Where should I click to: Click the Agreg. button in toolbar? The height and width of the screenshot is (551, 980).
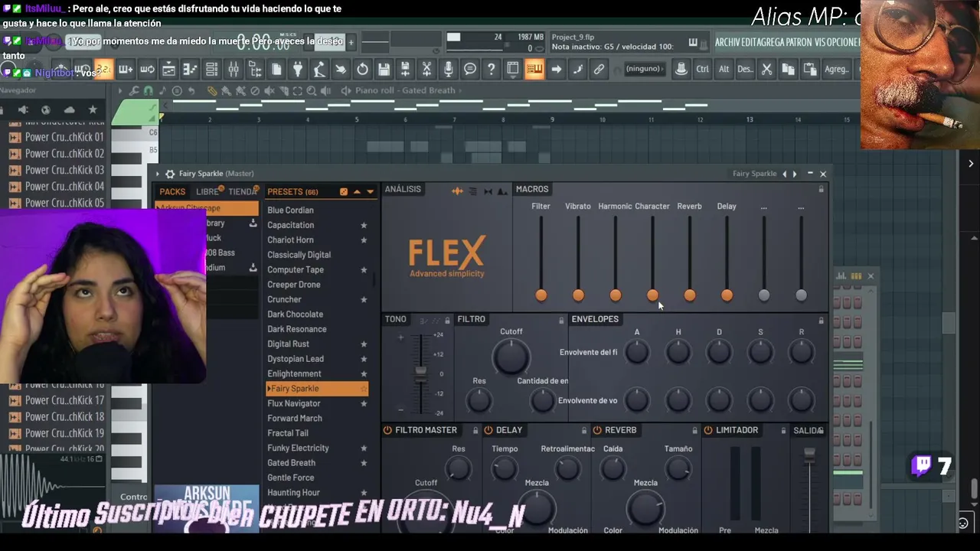pos(836,69)
